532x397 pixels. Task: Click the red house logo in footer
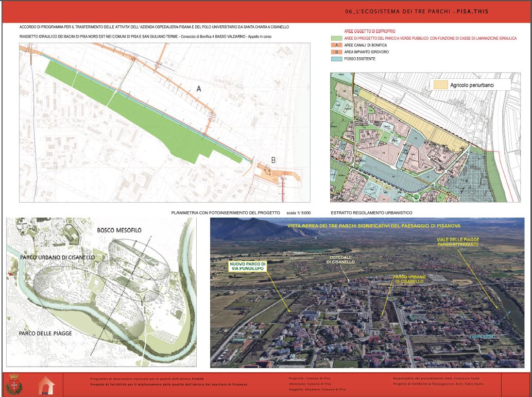(45, 385)
